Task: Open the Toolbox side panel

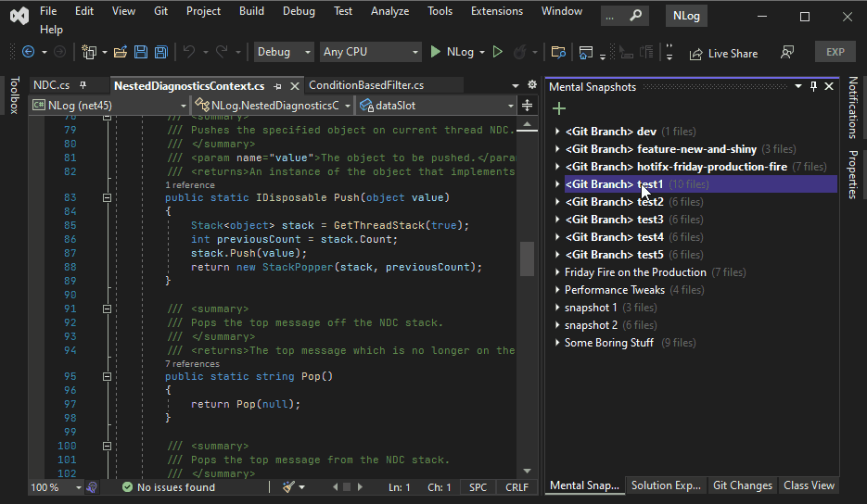Action: pos(15,95)
